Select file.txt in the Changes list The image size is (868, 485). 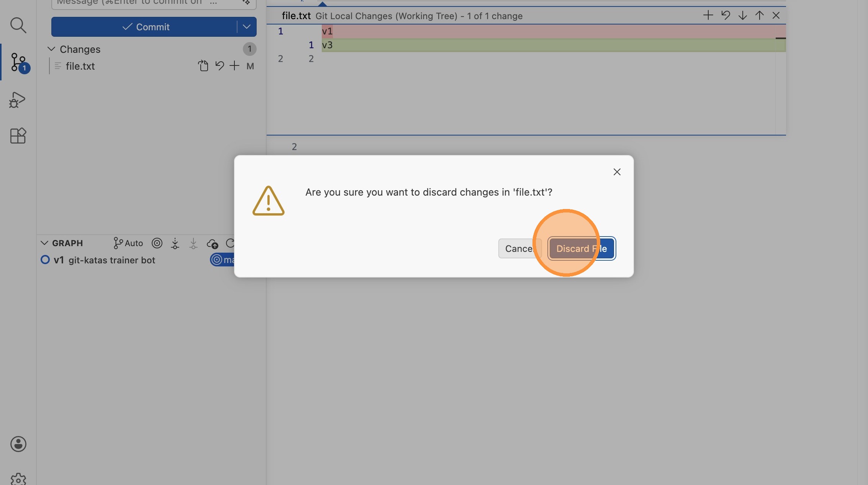pyautogui.click(x=80, y=66)
